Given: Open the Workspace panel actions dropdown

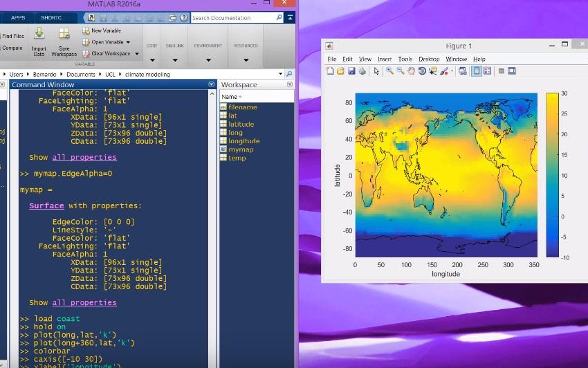Looking at the screenshot, I should pyautogui.click(x=289, y=84).
